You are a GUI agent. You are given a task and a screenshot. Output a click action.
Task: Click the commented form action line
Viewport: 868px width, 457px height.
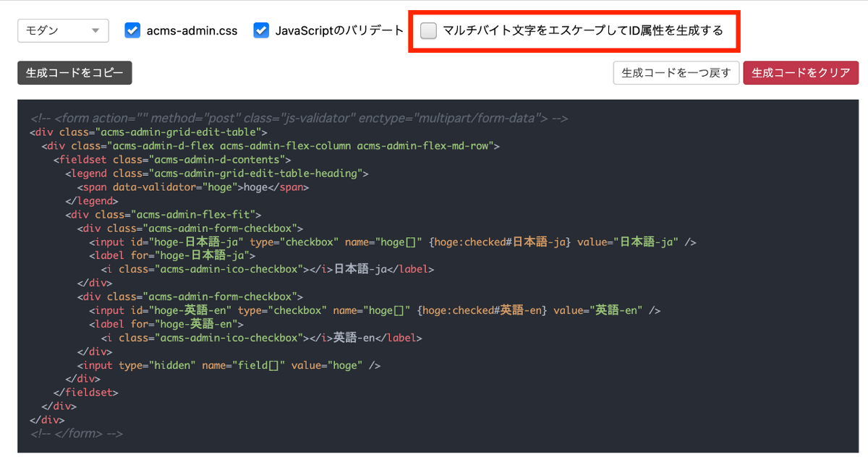click(289, 118)
